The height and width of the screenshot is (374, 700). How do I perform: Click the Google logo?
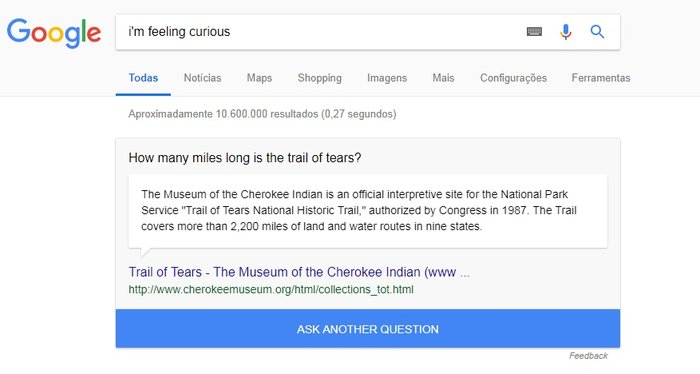point(54,32)
